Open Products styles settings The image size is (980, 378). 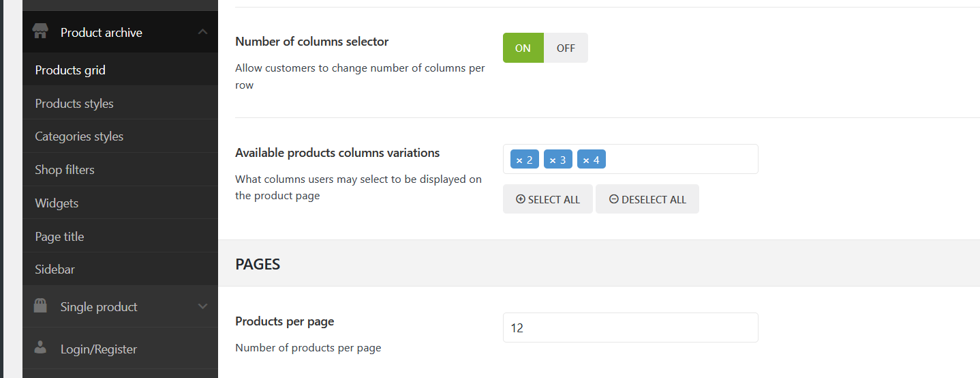point(74,104)
